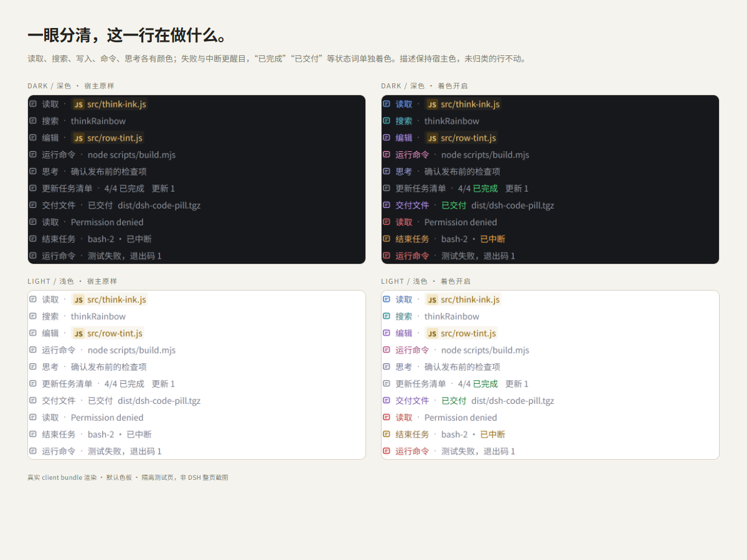Click green 已交付 status in light 着色开启 panel

click(454, 401)
